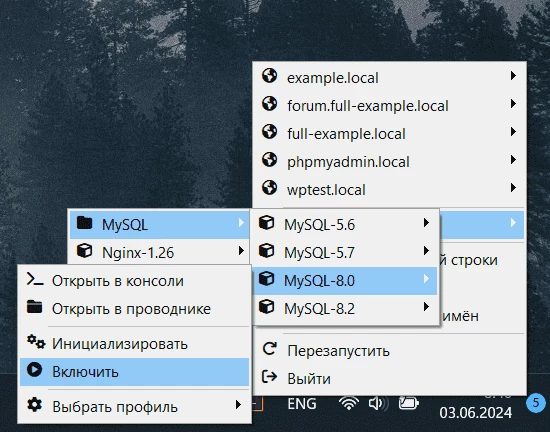Choose Включить to start MySQL-8.0
Image resolution: width=550 pixels, height=432 pixels.
[134, 372]
